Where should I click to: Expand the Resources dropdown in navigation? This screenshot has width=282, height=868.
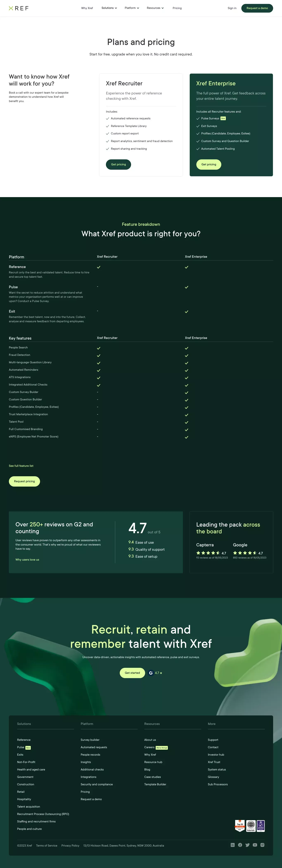point(155,8)
